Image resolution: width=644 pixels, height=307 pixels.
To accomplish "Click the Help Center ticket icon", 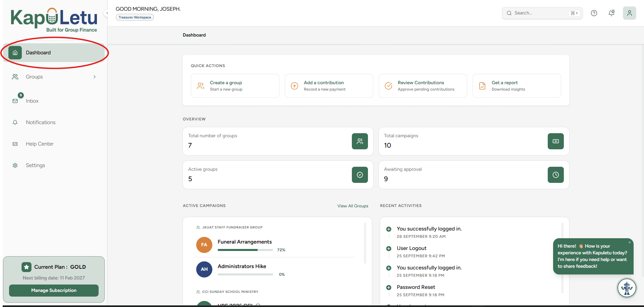I will point(15,144).
